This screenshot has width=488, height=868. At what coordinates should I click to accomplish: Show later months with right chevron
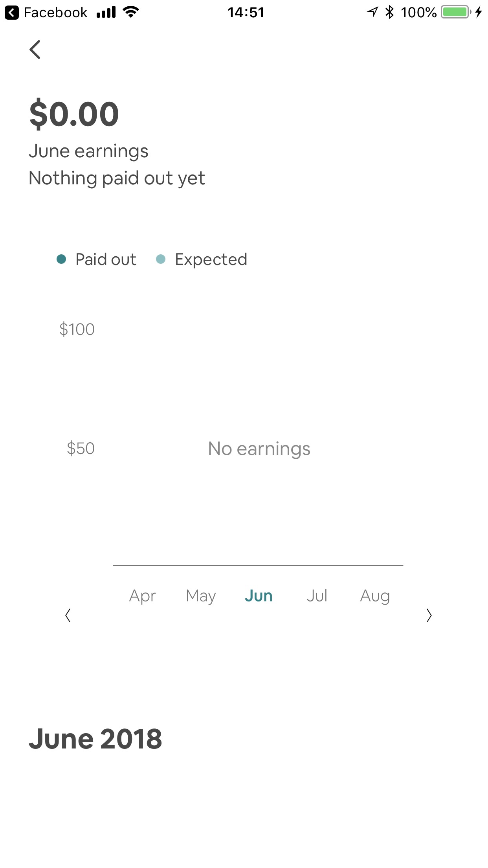429,615
